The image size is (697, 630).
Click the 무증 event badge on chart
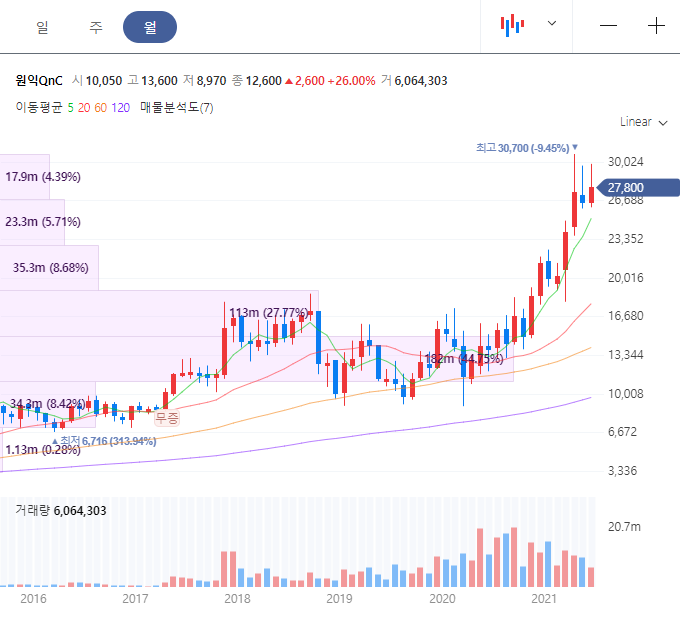167,417
